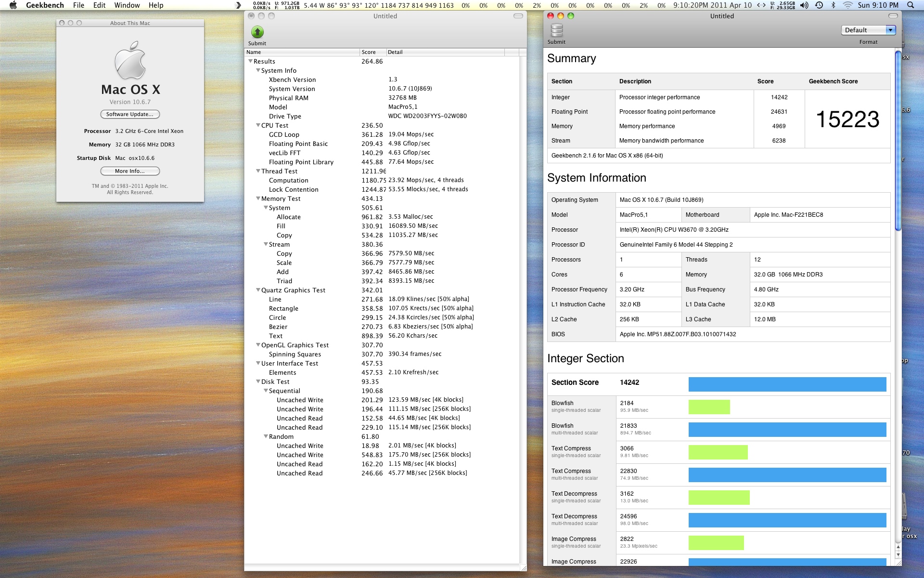Screen dimensions: 924x578
Task: Click the Floating Point score 24631
Action: 779,112
